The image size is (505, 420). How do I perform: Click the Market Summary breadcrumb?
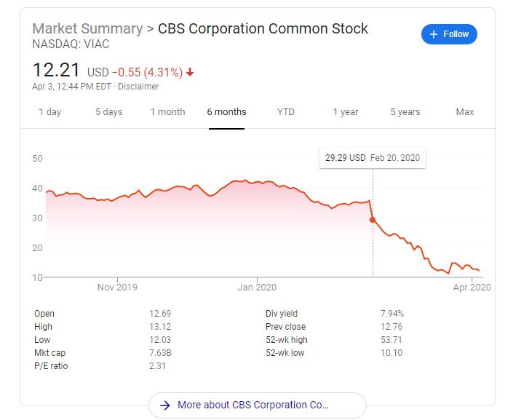coord(87,29)
